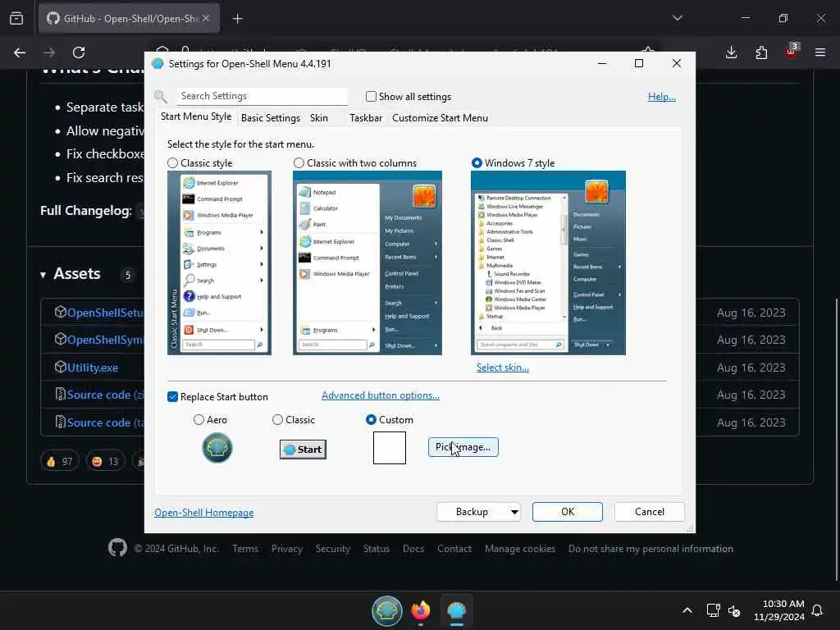Click the Open-Shell settings taskbar icon
Image resolution: width=840 pixels, height=630 pixels.
456,610
